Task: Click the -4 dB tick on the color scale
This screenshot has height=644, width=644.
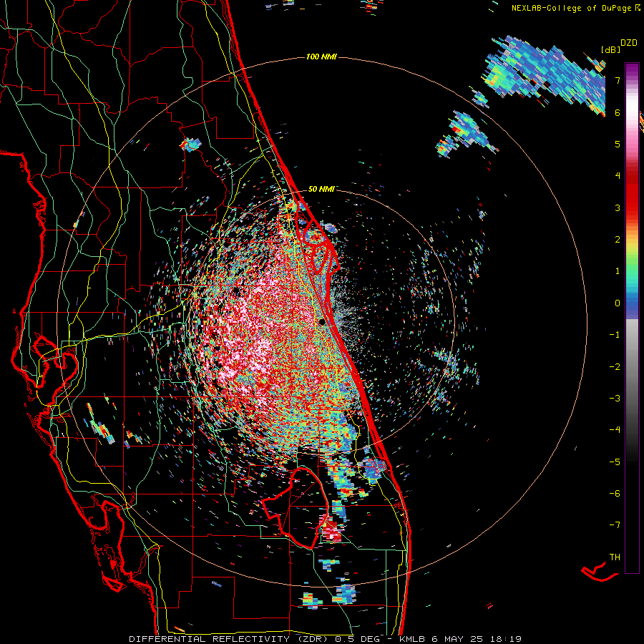Action: [615, 430]
